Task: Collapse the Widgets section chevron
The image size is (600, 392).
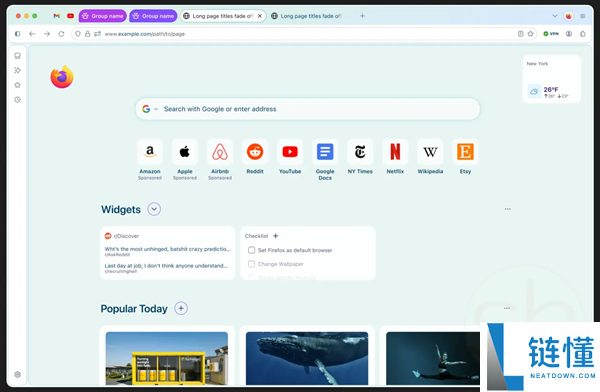Action: (154, 209)
